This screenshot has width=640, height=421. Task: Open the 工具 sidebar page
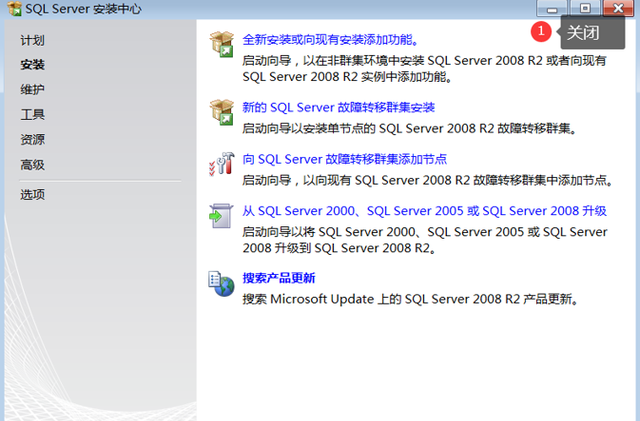pyautogui.click(x=32, y=114)
